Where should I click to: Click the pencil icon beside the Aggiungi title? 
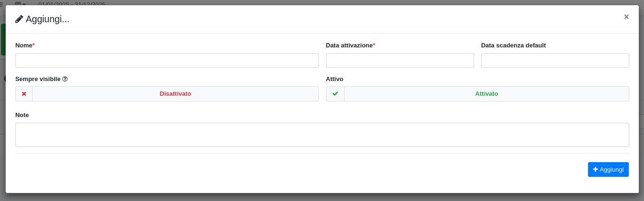pos(19,19)
